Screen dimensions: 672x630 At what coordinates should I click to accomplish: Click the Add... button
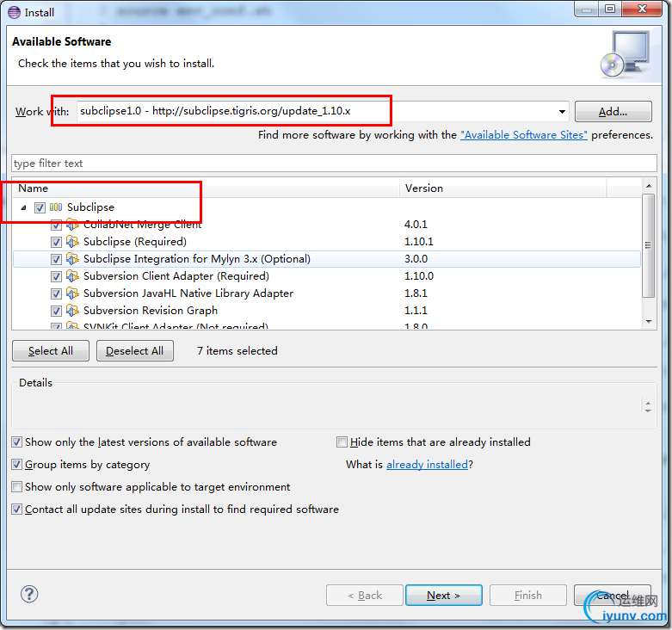pos(613,112)
